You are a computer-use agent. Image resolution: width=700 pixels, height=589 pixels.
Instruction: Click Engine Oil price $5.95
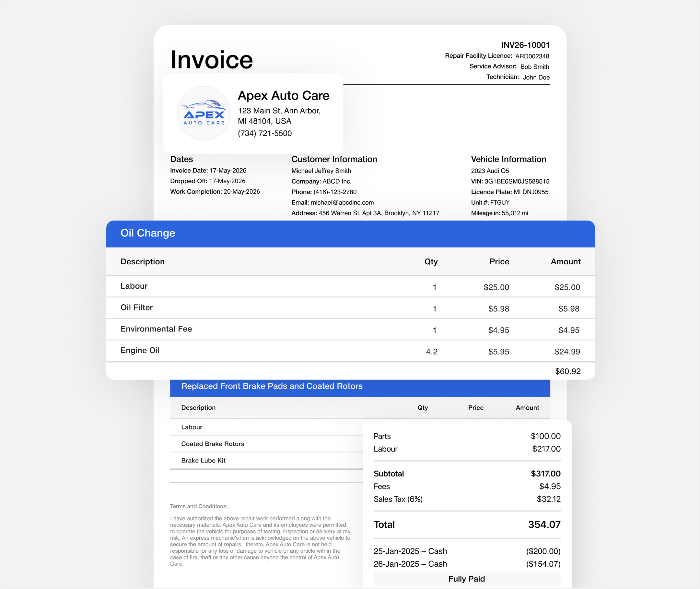click(x=498, y=352)
